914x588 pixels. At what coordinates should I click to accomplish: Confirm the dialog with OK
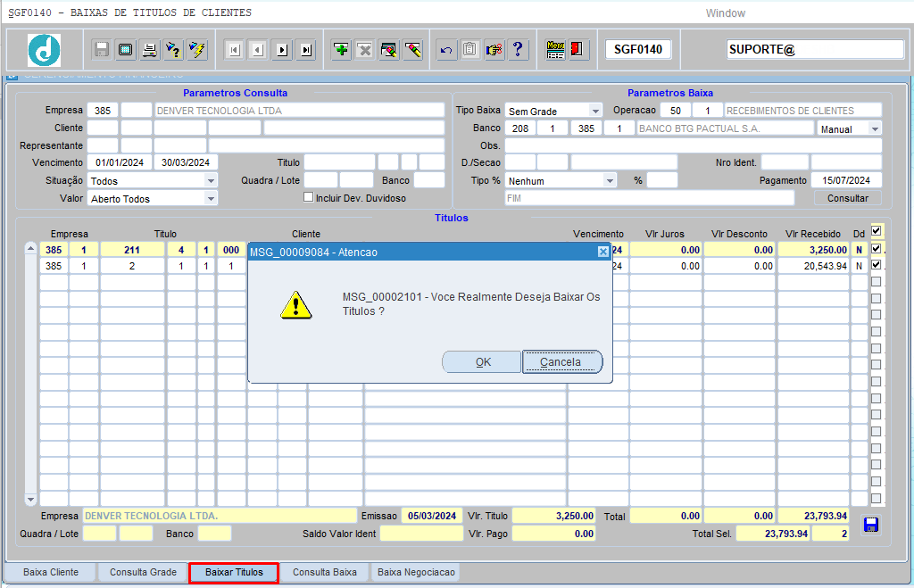tap(482, 362)
